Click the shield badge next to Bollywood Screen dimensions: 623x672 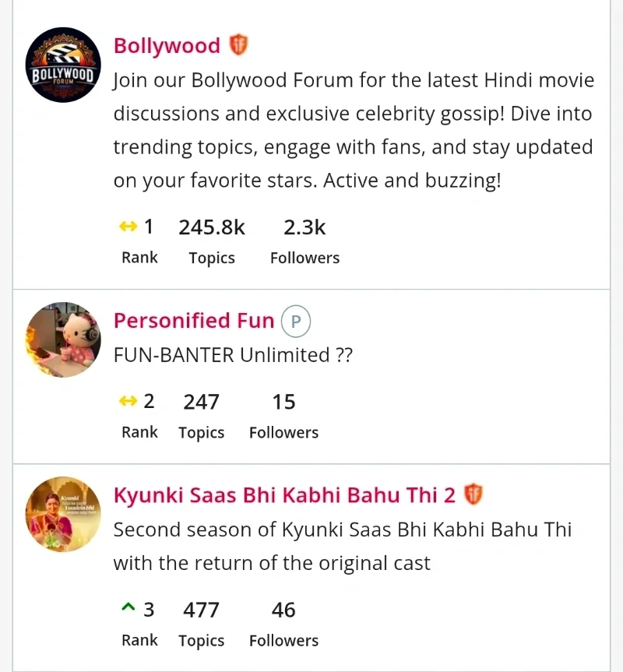[x=238, y=45]
